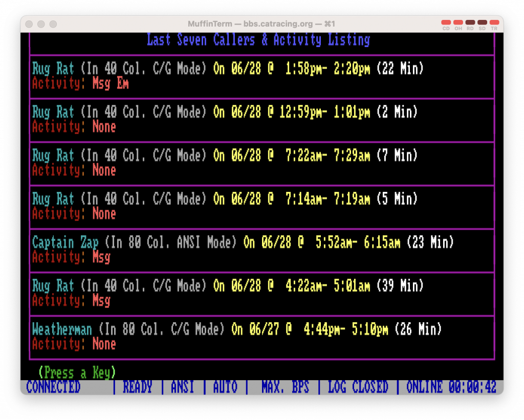
Task: Click the '(7 Min)' duration
Action: [397, 156]
